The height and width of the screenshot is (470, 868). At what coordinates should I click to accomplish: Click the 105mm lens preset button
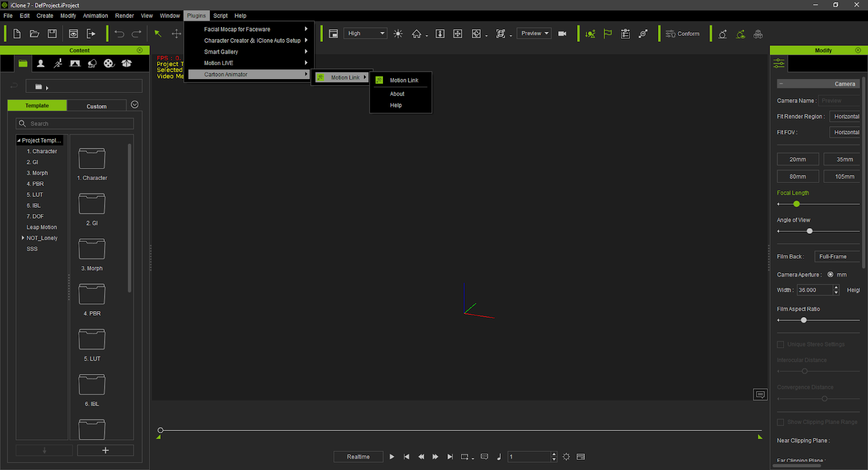click(x=843, y=177)
